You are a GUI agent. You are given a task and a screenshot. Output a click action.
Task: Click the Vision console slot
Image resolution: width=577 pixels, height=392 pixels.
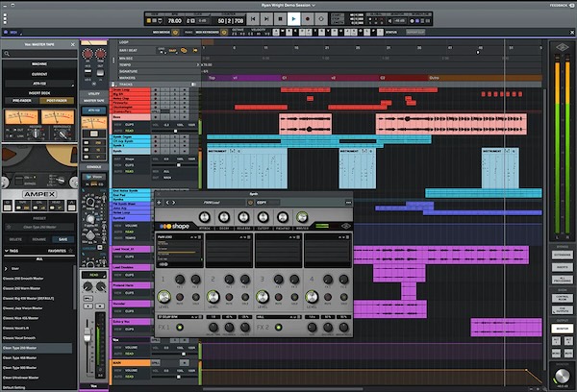[94, 177]
